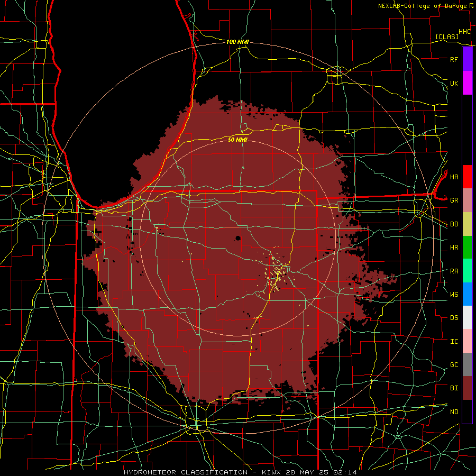Click the blue WS legend swatch

click(467, 294)
